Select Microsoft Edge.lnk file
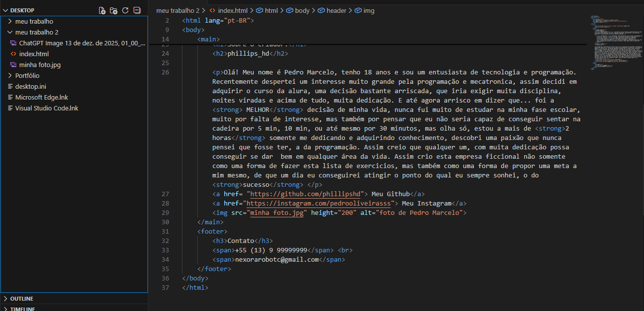Image resolution: width=644 pixels, height=311 pixels. coord(41,97)
